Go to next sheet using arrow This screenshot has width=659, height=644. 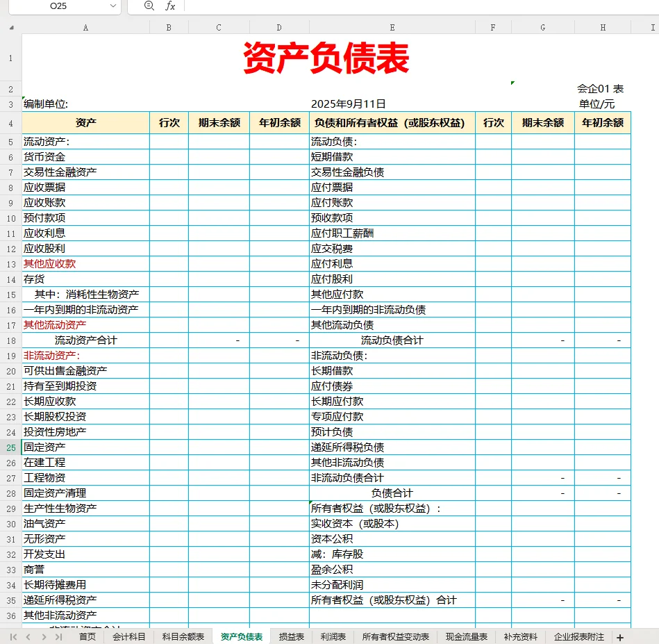click(44, 637)
